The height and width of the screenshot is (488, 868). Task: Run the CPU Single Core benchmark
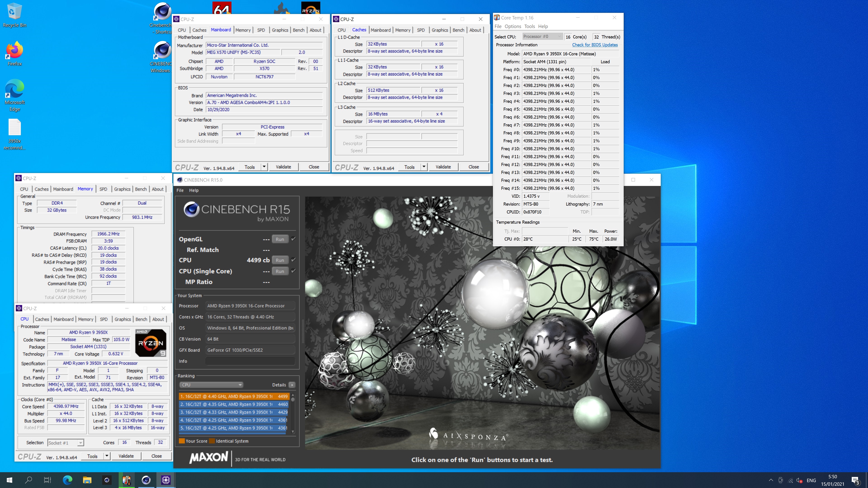click(280, 271)
